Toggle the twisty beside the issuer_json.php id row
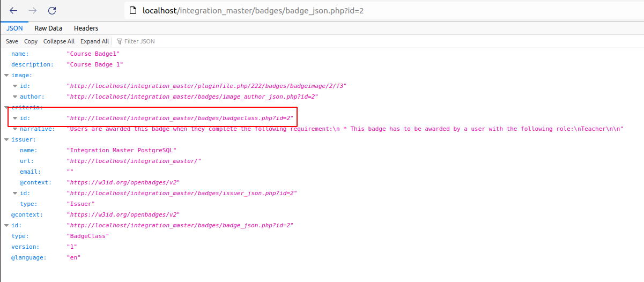 pyautogui.click(x=15, y=194)
